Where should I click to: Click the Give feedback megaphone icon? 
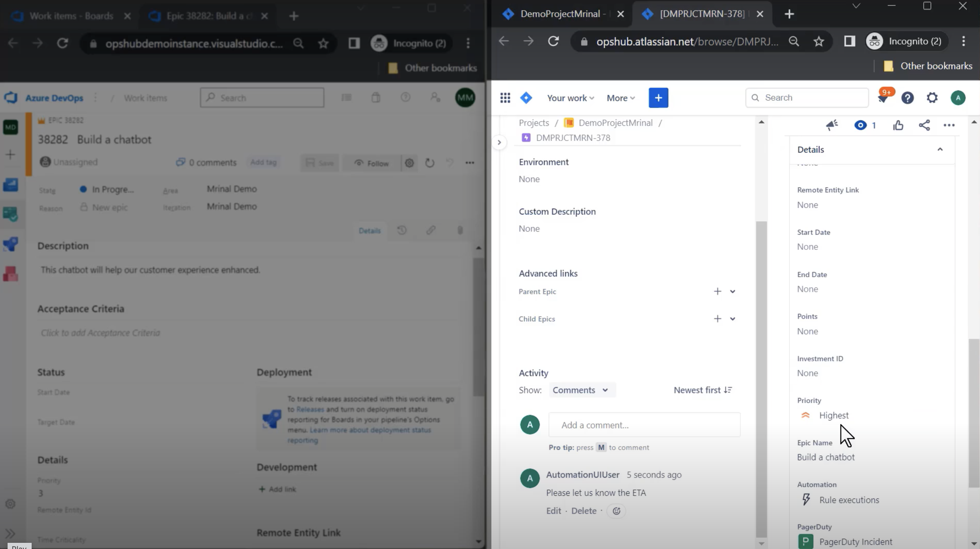(832, 125)
